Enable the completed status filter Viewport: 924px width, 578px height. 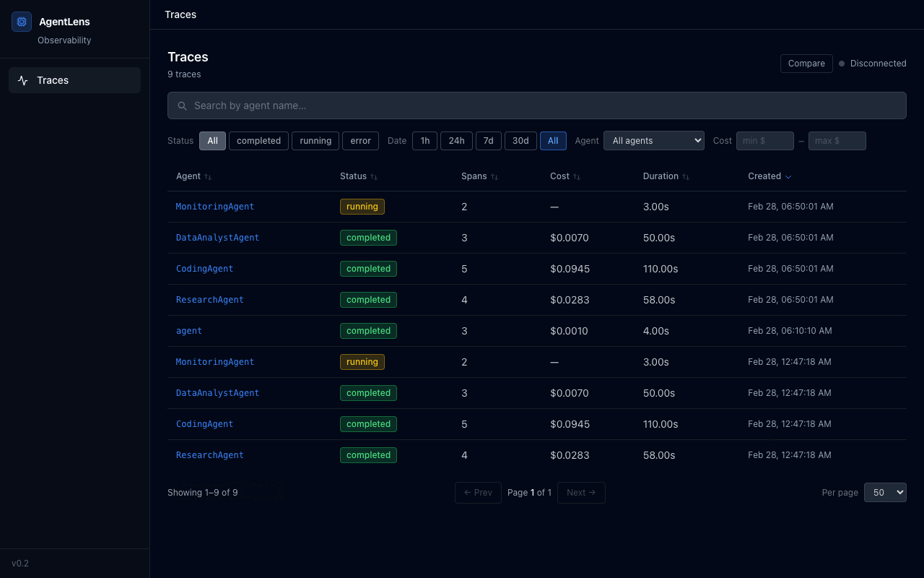[x=258, y=141]
